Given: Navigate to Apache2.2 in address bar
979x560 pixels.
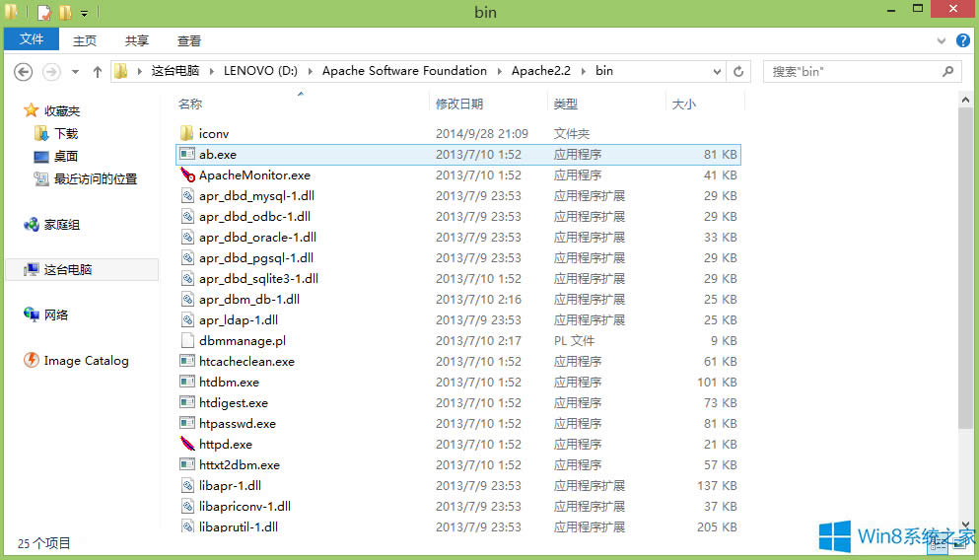Looking at the screenshot, I should point(540,71).
